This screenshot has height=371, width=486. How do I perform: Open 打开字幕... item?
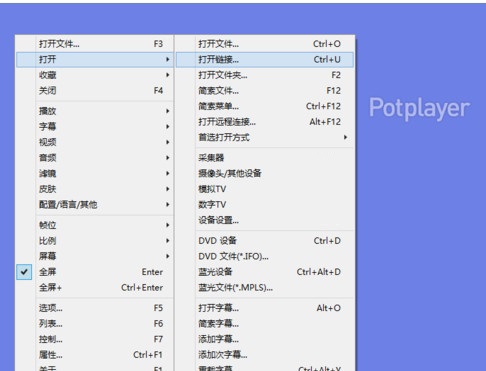(265, 308)
